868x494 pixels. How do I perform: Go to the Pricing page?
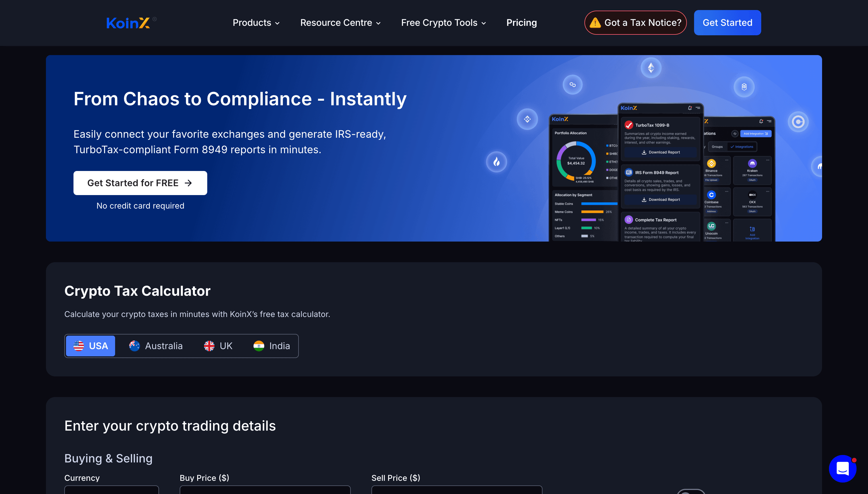[x=522, y=23]
